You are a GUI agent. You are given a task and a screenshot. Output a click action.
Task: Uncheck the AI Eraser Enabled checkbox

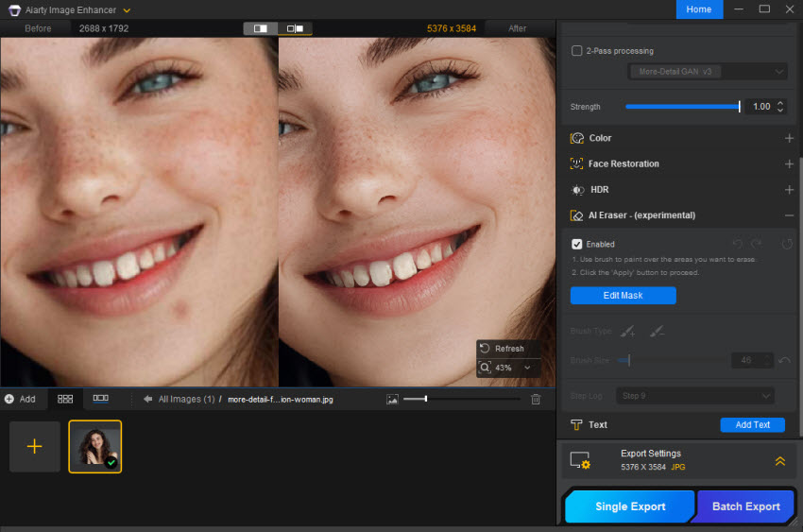[x=576, y=244]
